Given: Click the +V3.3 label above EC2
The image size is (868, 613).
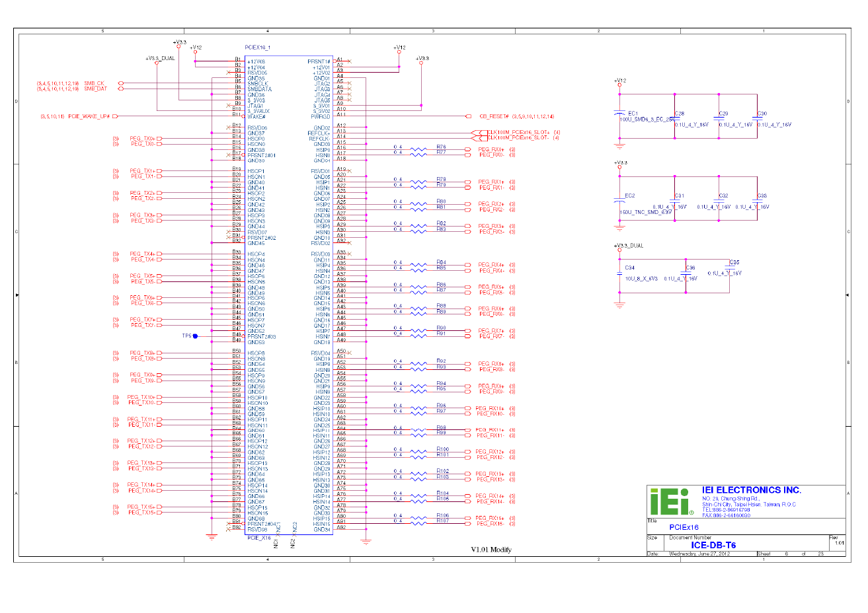Looking at the screenshot, I should 621,162.
